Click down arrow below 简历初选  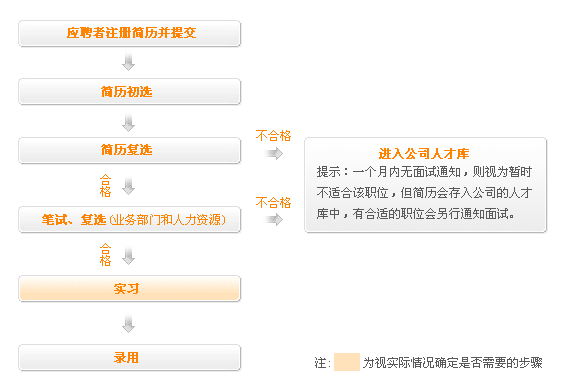pos(128,123)
